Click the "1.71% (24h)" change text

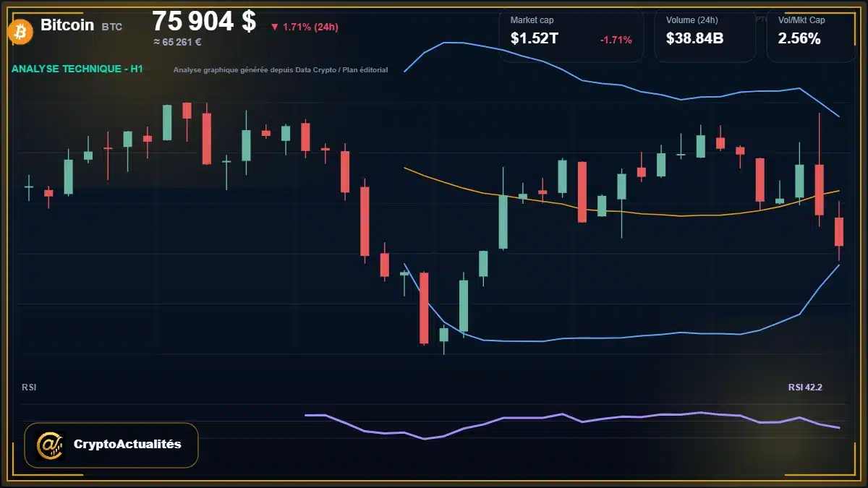point(310,27)
